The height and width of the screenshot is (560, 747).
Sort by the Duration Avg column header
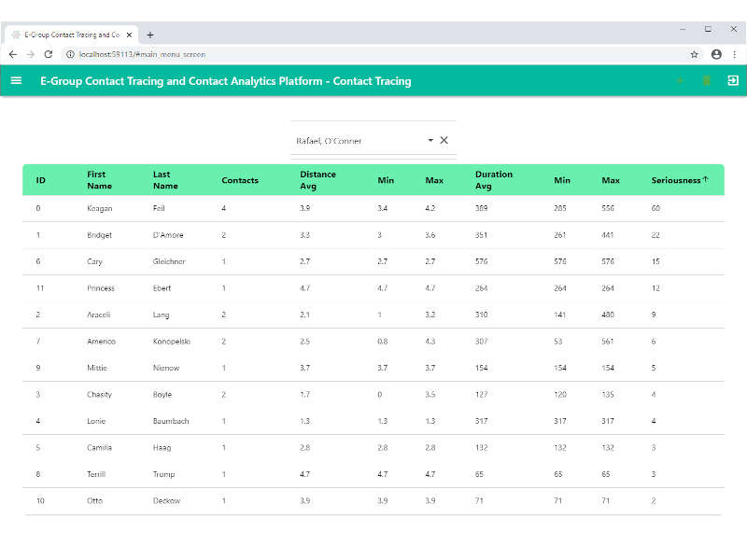point(494,180)
